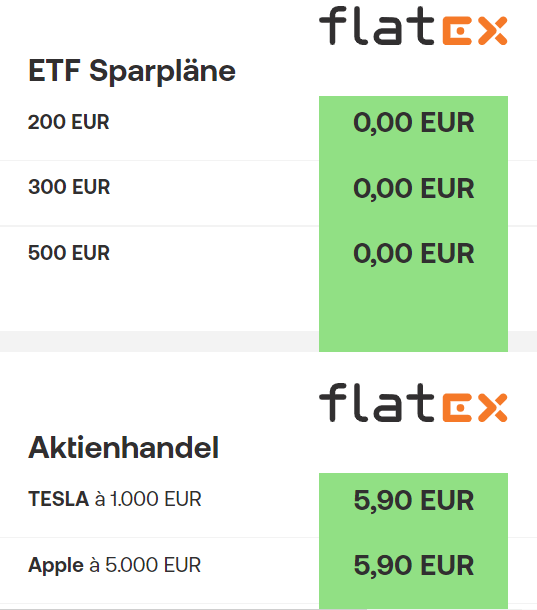Click the 0,00 EUR fee for 300 EUR plan

[x=414, y=189]
